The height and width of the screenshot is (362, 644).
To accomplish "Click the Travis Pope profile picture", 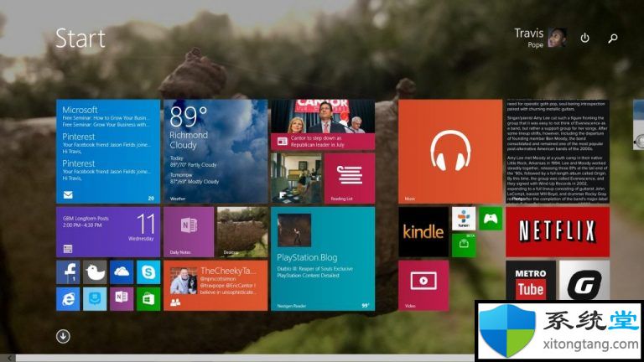I will 558,38.
